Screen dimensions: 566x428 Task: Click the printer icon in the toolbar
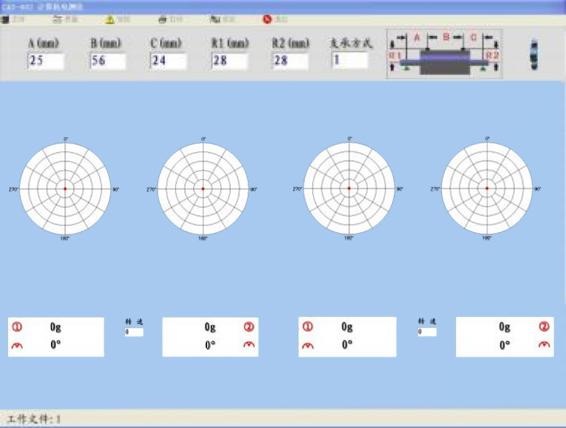(x=163, y=19)
